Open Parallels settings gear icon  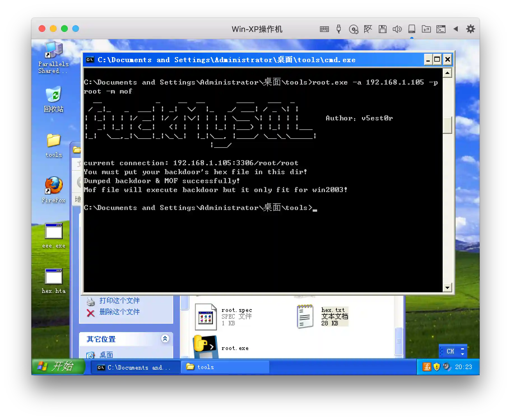tap(470, 29)
